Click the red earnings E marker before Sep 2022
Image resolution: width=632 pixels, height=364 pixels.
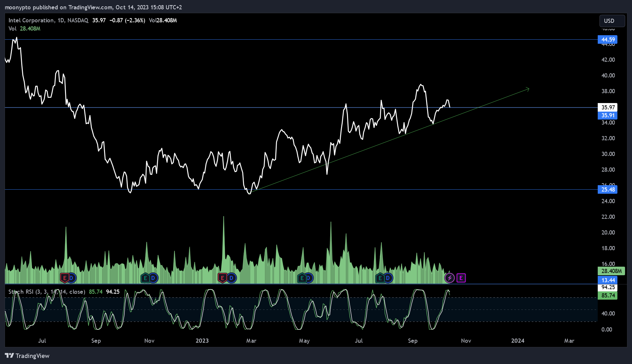coord(65,278)
